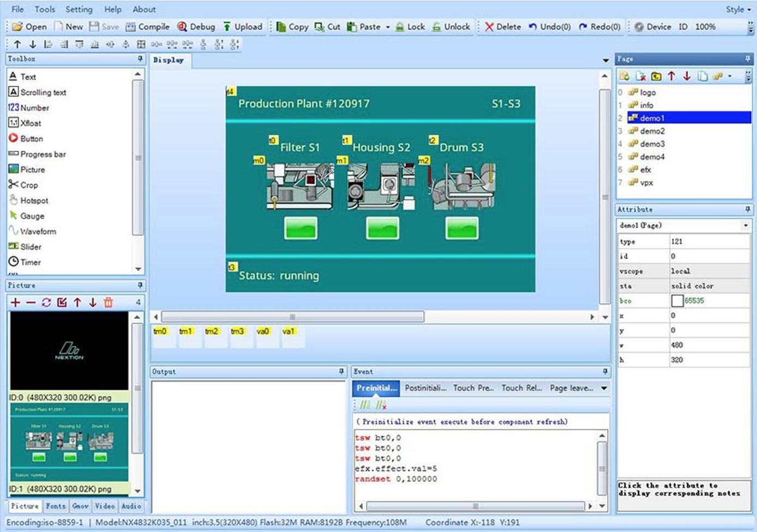Comment out code lines icon in Event
757x532 pixels.
[365, 405]
